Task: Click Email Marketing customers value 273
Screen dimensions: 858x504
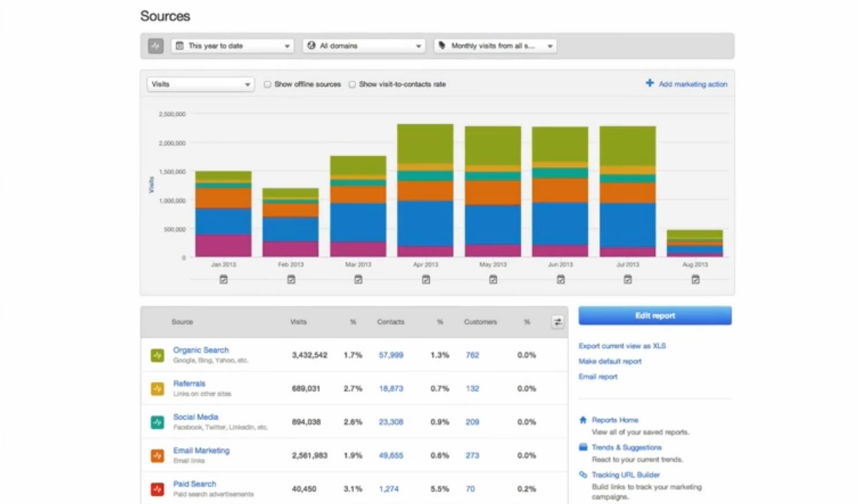Action: tap(472, 455)
